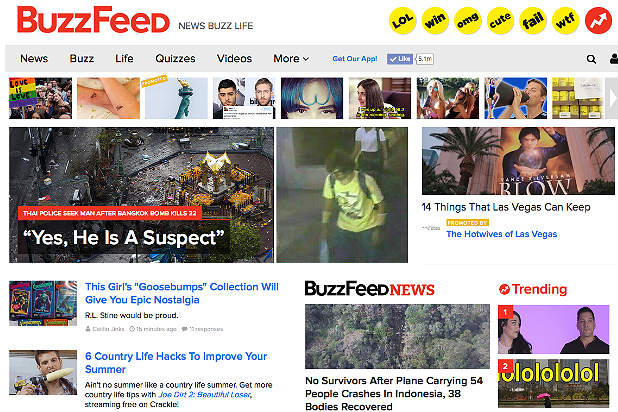
Task: Open the user account icon
Action: (614, 59)
